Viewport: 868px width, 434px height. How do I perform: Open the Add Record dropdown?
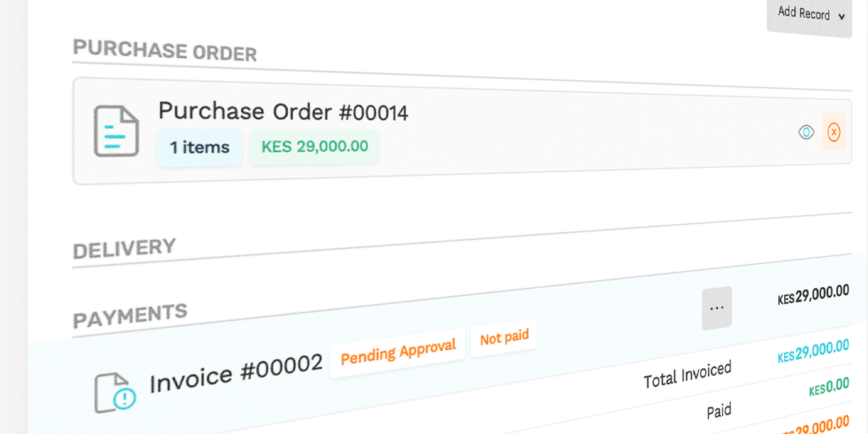click(x=809, y=15)
